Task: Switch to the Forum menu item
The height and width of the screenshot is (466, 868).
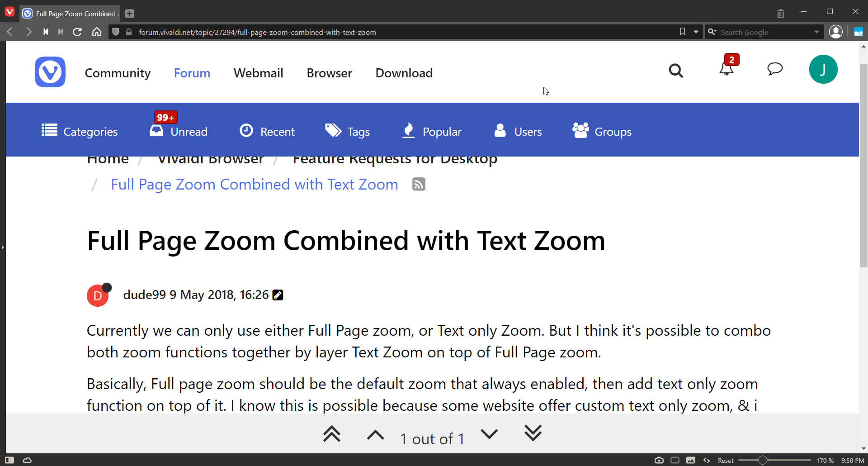Action: tap(192, 72)
